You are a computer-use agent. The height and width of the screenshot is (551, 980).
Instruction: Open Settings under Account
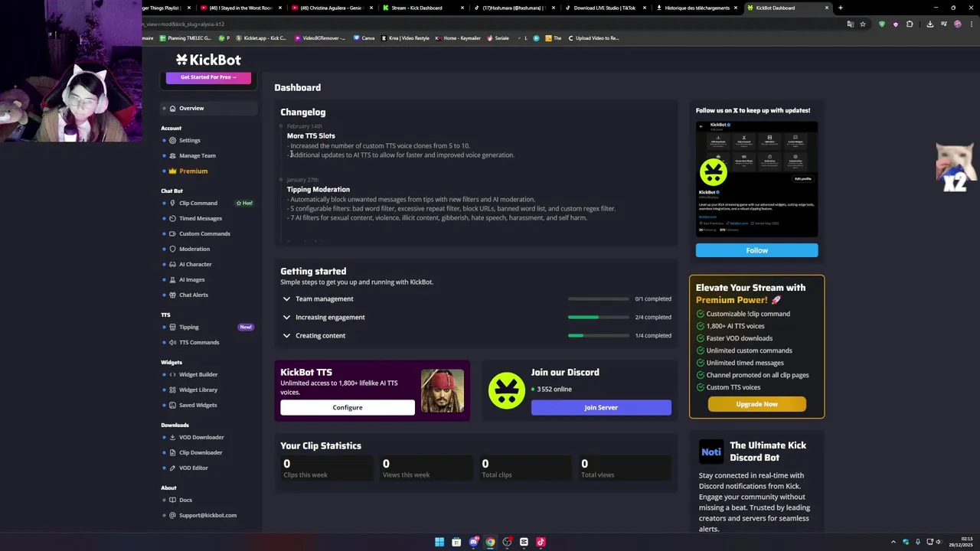click(x=189, y=140)
